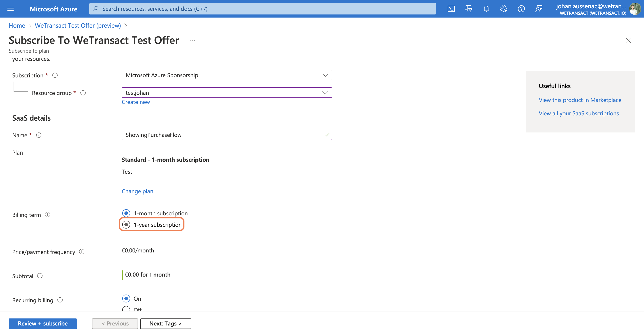Click the Change plan link
This screenshot has width=644, height=336.
(x=138, y=191)
